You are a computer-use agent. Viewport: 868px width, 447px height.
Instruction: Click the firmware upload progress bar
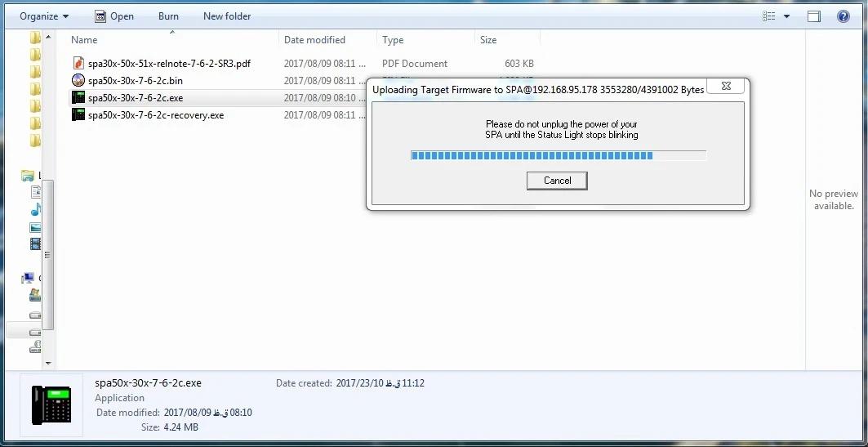point(559,155)
